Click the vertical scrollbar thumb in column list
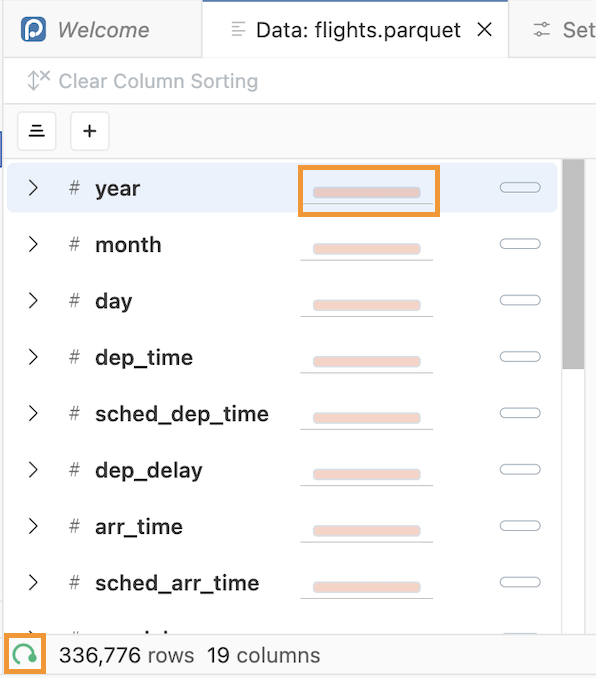 coord(573,264)
